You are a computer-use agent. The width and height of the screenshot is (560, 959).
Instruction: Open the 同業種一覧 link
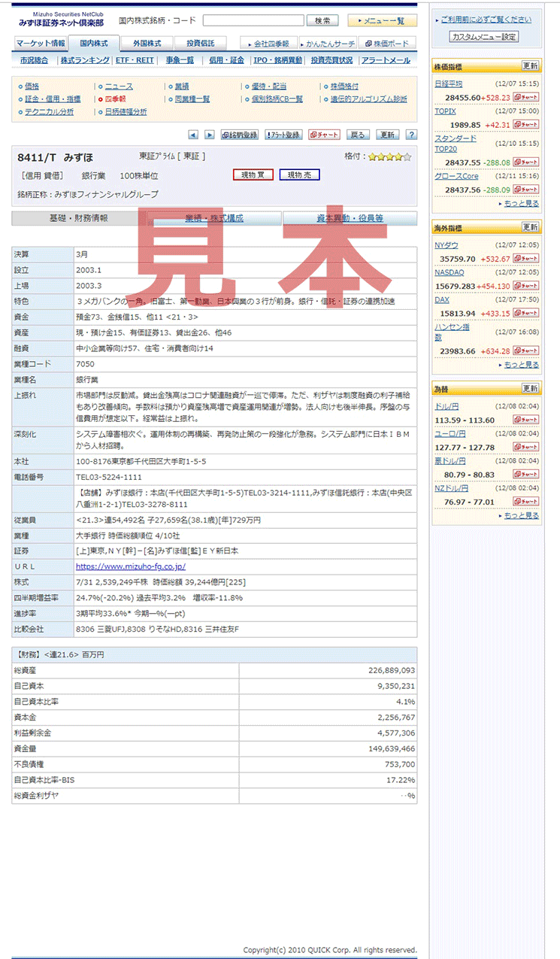pyautogui.click(x=192, y=99)
